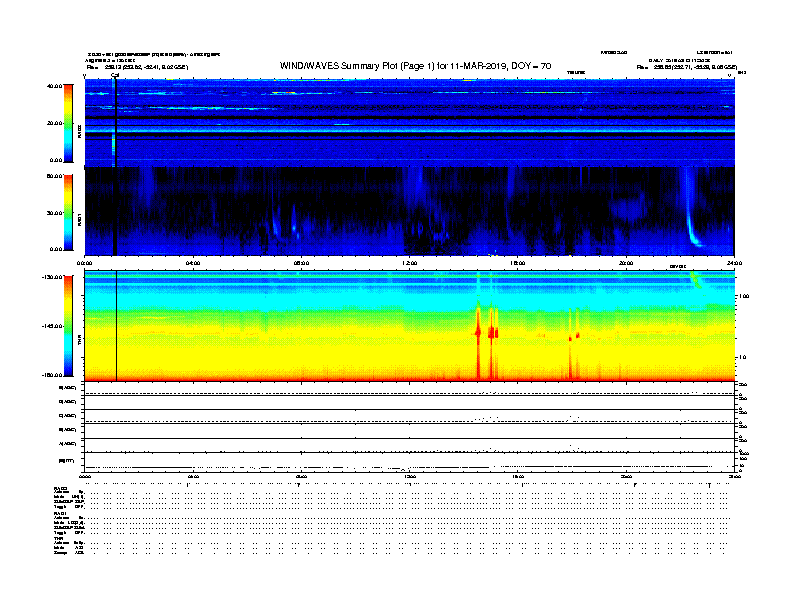
Task: Click the 100 tick on TNR right axis
Action: pyautogui.click(x=744, y=296)
